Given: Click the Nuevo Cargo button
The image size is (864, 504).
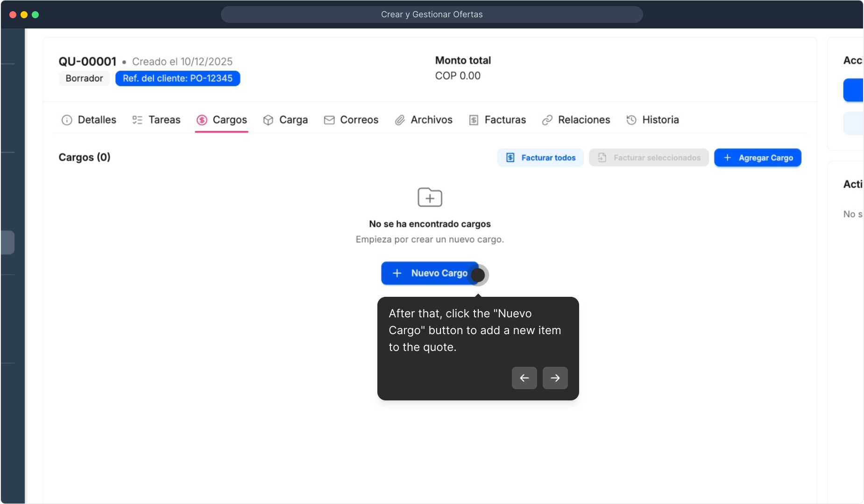Looking at the screenshot, I should click(x=430, y=273).
